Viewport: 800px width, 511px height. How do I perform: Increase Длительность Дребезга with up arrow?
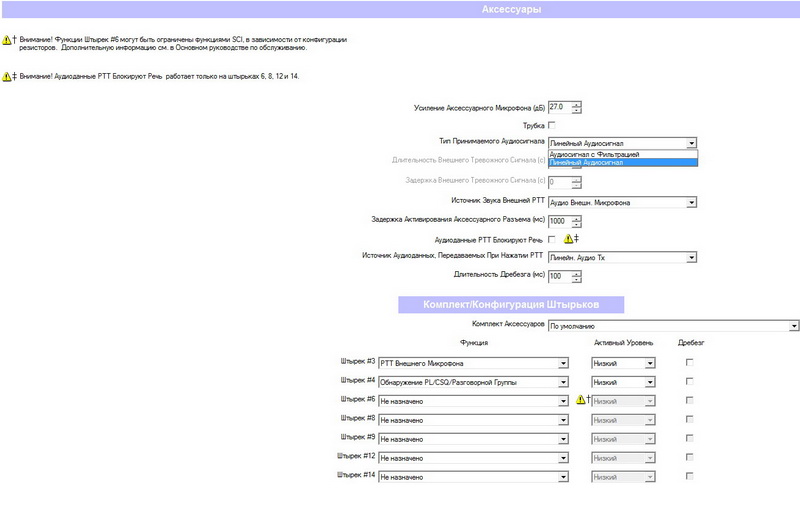point(577,273)
